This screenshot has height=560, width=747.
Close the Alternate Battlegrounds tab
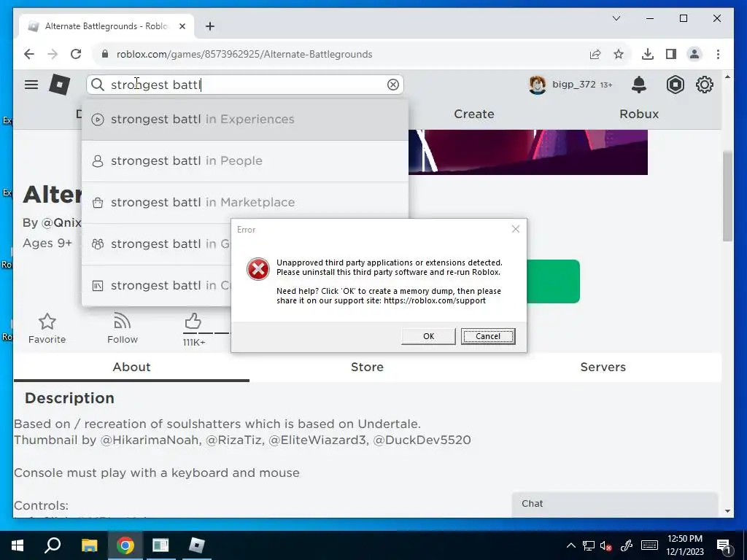[x=182, y=26]
